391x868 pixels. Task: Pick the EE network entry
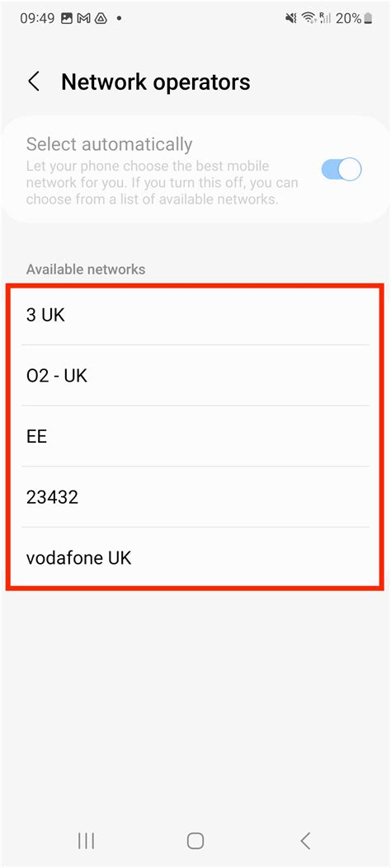click(195, 436)
